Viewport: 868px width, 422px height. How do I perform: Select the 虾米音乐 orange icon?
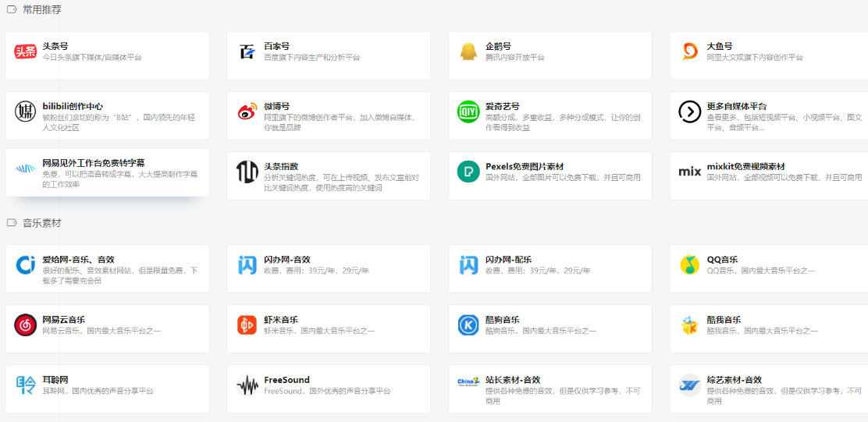[x=247, y=325]
